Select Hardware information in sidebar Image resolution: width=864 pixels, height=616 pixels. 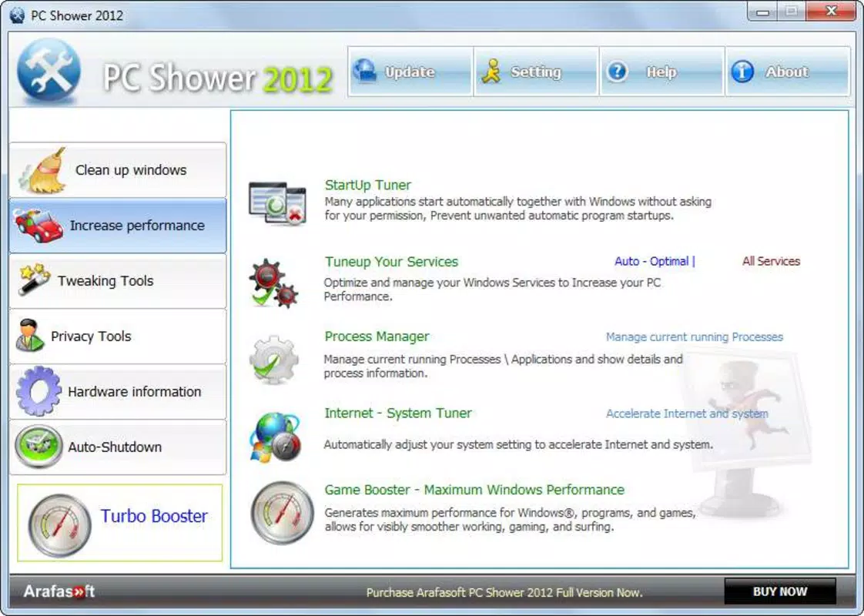coord(118,392)
